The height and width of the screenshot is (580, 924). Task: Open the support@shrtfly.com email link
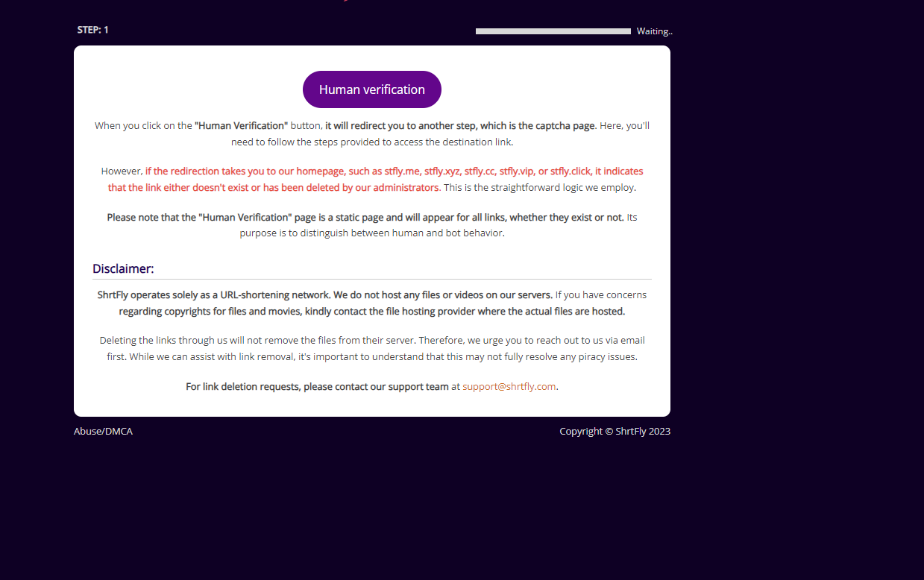click(509, 386)
